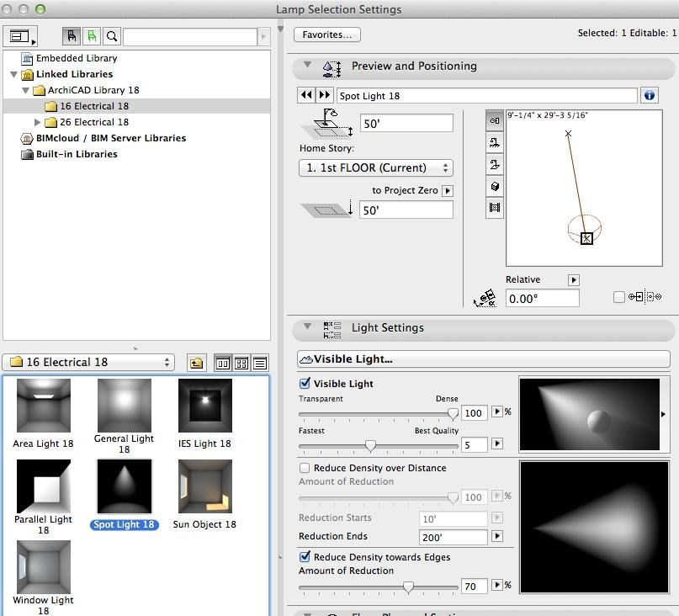Click the search go arrow button
The image size is (679, 616).
click(x=263, y=36)
